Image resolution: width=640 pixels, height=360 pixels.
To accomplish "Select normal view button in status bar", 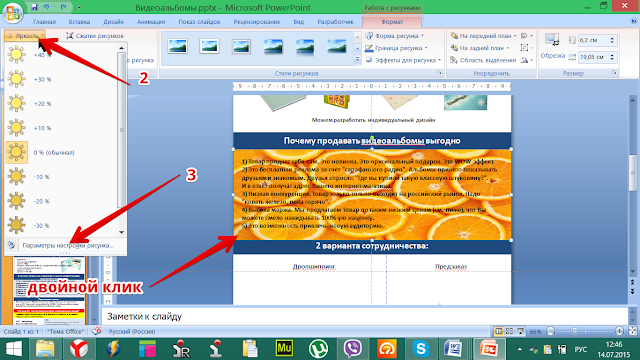I will [x=498, y=331].
